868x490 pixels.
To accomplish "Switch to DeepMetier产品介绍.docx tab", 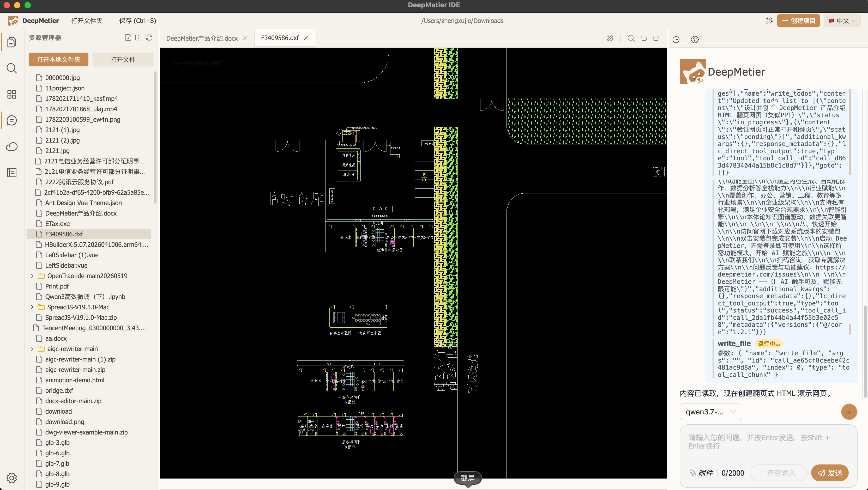I will tap(202, 38).
